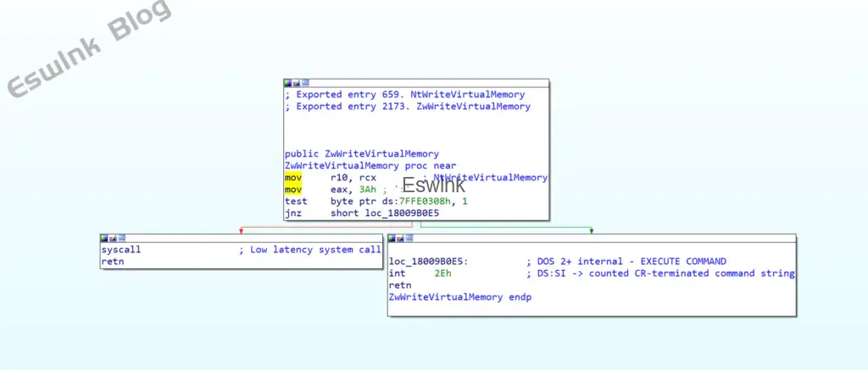Click the rightmost title icon of the ZwWriteVirtualMemory block
Image resolution: width=868 pixels, height=370 pixels.
point(305,84)
